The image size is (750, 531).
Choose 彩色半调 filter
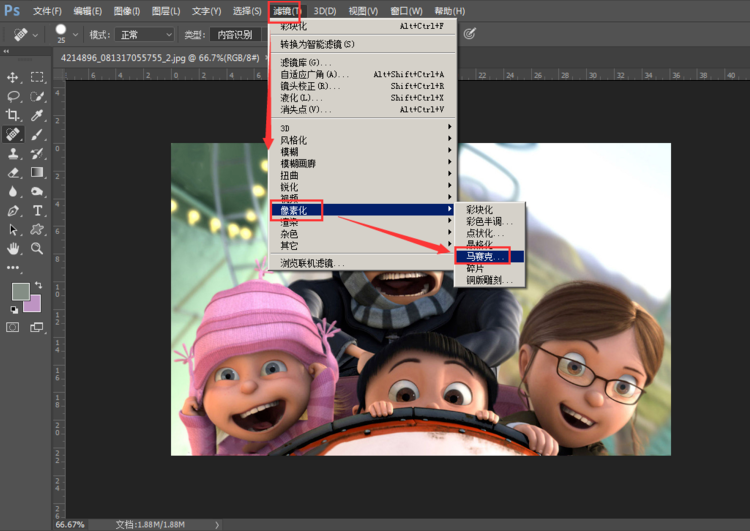[489, 221]
